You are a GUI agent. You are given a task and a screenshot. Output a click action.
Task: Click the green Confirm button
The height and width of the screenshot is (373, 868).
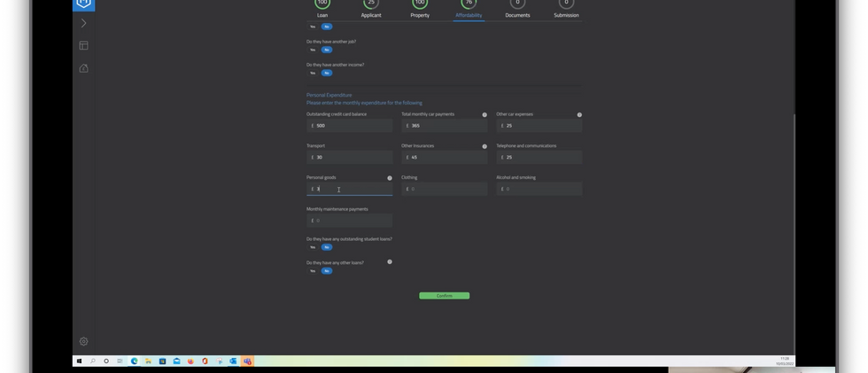[445, 296]
